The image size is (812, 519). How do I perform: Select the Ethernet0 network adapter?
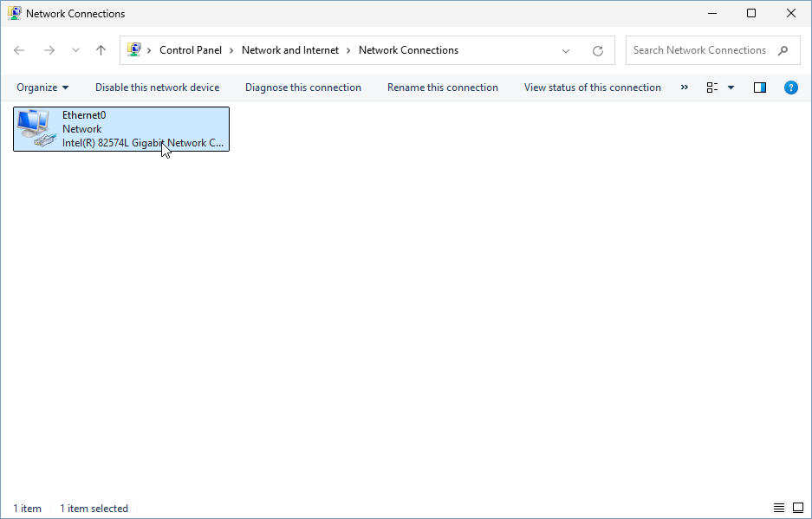(x=120, y=128)
